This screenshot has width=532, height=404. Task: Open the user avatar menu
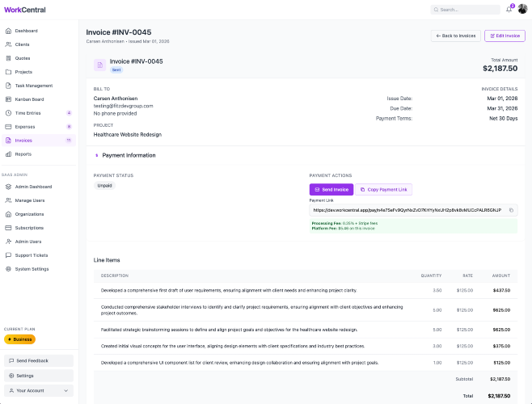(522, 10)
